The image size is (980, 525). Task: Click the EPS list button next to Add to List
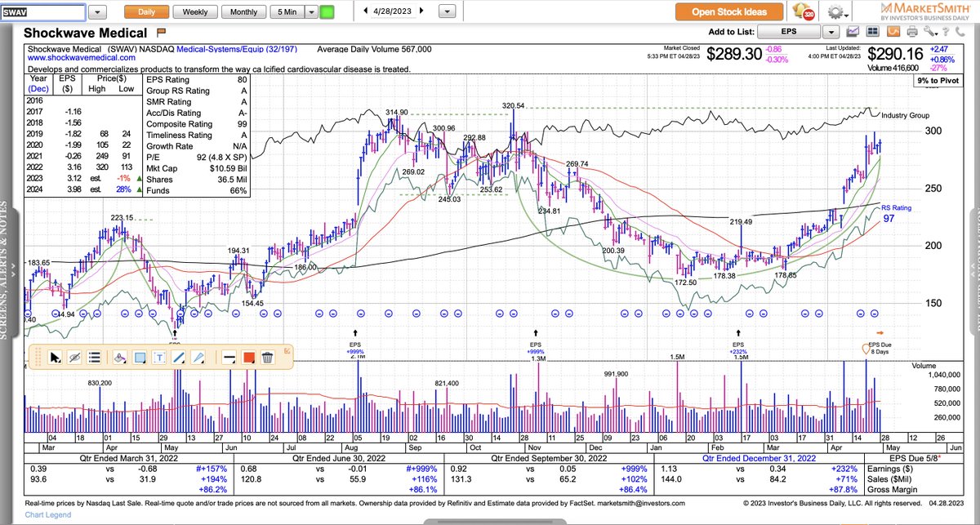tap(788, 32)
